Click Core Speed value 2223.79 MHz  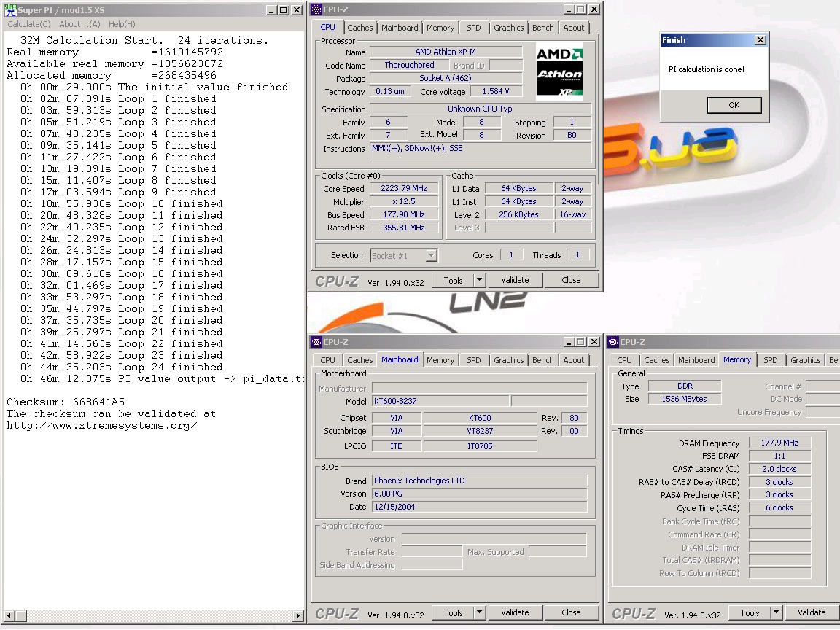[x=404, y=189]
